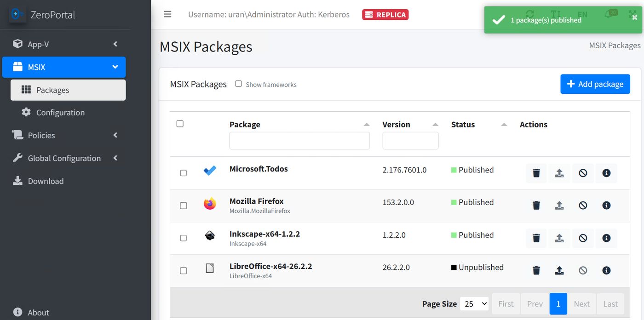The image size is (644, 320).
Task: Click the upload icon for Microsoft.Todos
Action: pos(559,173)
